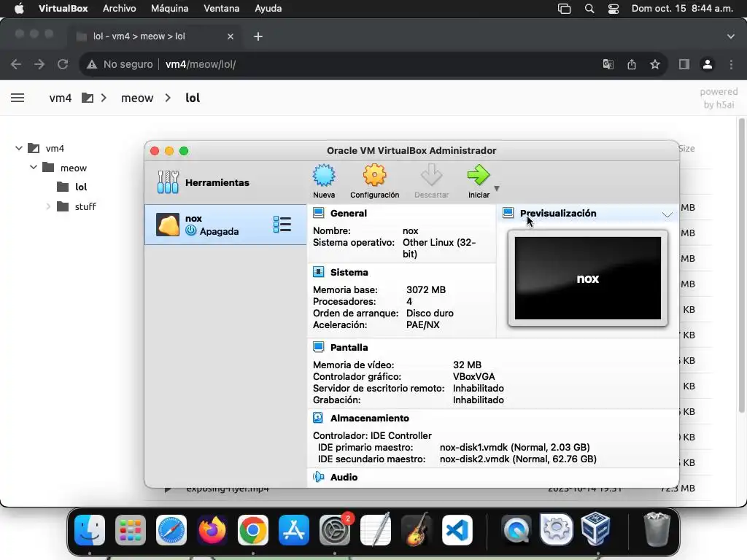Toggle the browser side panel icon
Viewport: 747px width, 560px height.
tap(684, 64)
